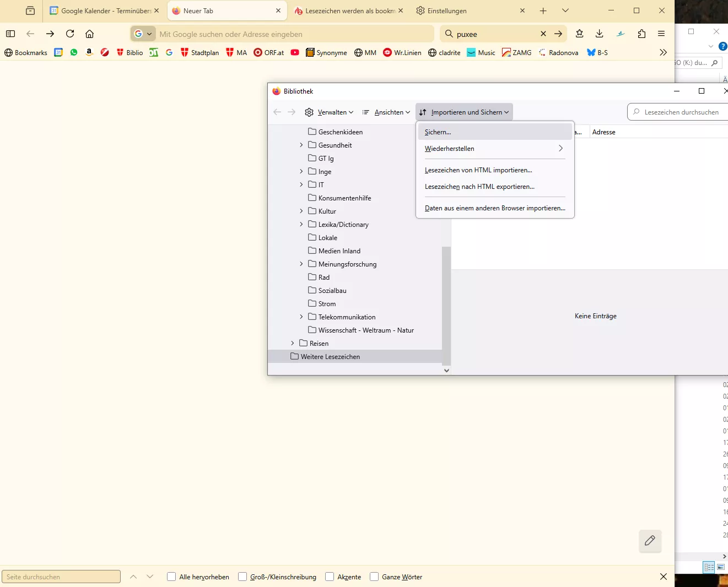Expand the Gesundheit folder in tree
This screenshot has height=587, width=728.
point(301,145)
